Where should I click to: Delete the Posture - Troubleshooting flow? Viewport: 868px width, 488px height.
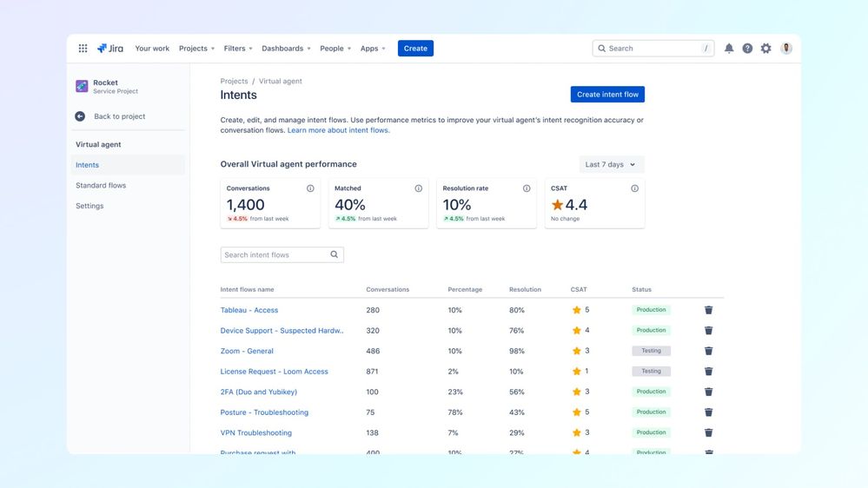tap(709, 412)
